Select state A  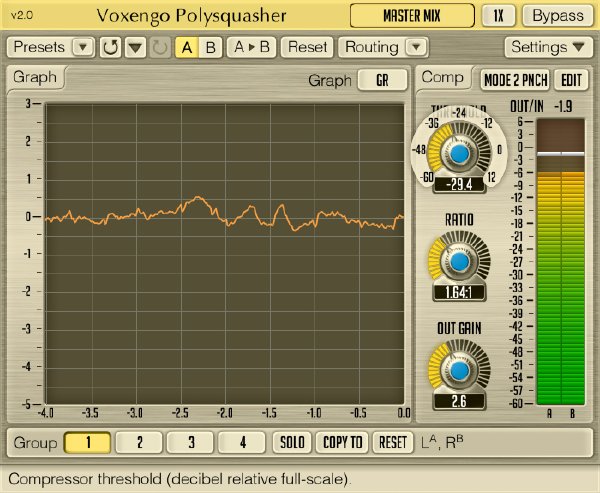(x=187, y=47)
